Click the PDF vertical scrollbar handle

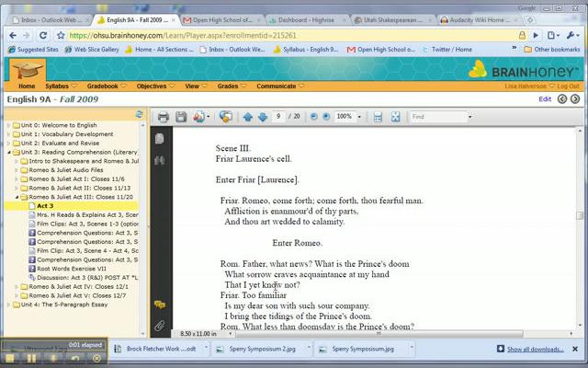580,214
